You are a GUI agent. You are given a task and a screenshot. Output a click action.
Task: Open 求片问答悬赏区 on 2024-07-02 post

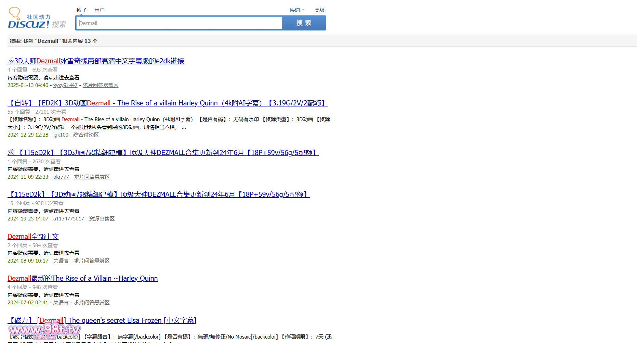point(92,303)
